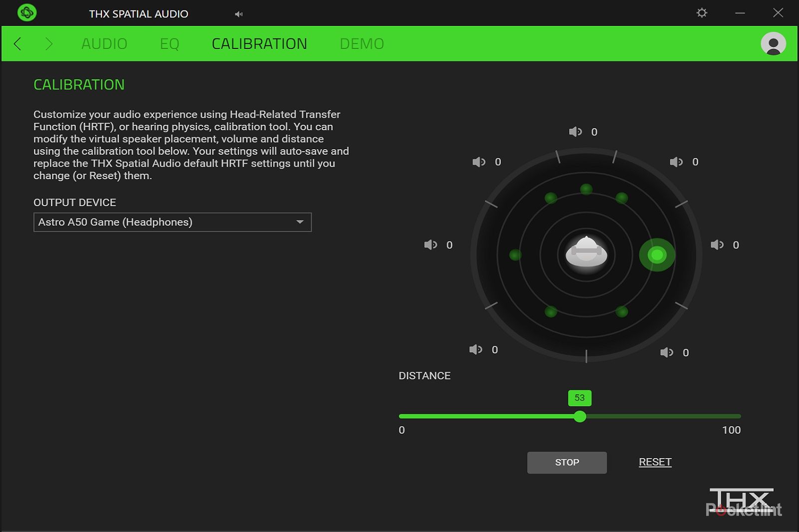This screenshot has height=532, width=799.
Task: Click the RESET link
Action: 655,462
